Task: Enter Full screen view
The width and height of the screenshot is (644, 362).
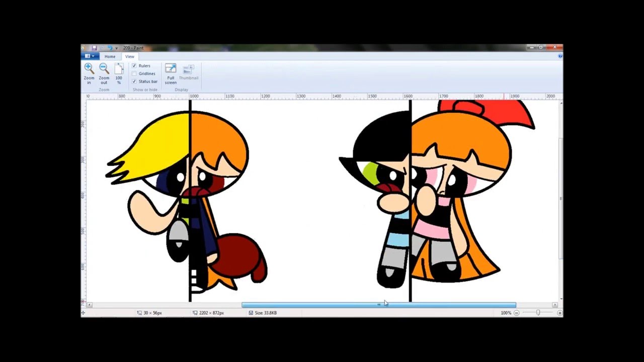Action: click(171, 73)
